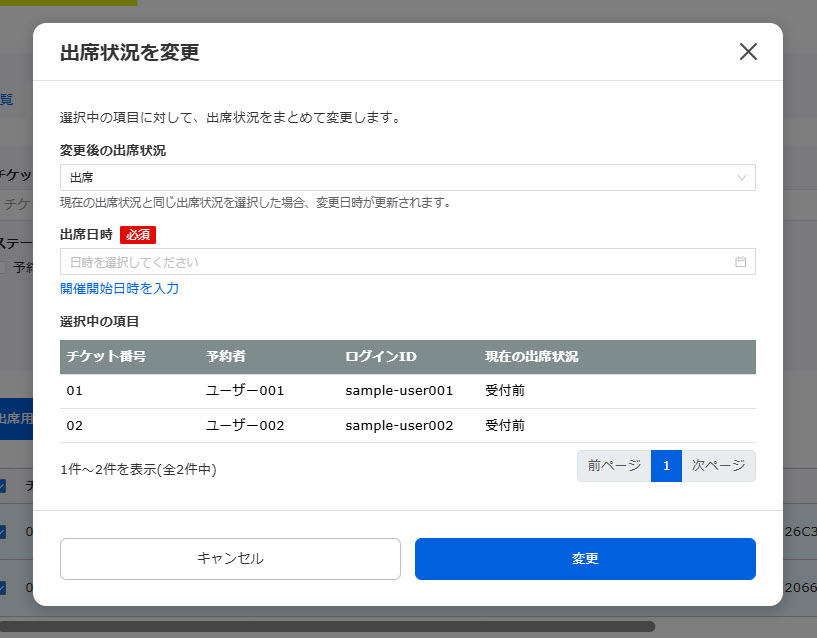The width and height of the screenshot is (817, 638).
Task: Expand the 変更後の出席状況 dropdown arrow
Action: click(741, 177)
